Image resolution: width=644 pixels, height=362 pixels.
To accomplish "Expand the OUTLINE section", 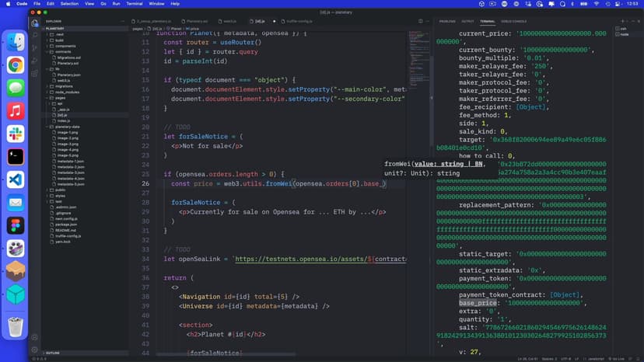I will pyautogui.click(x=53, y=353).
